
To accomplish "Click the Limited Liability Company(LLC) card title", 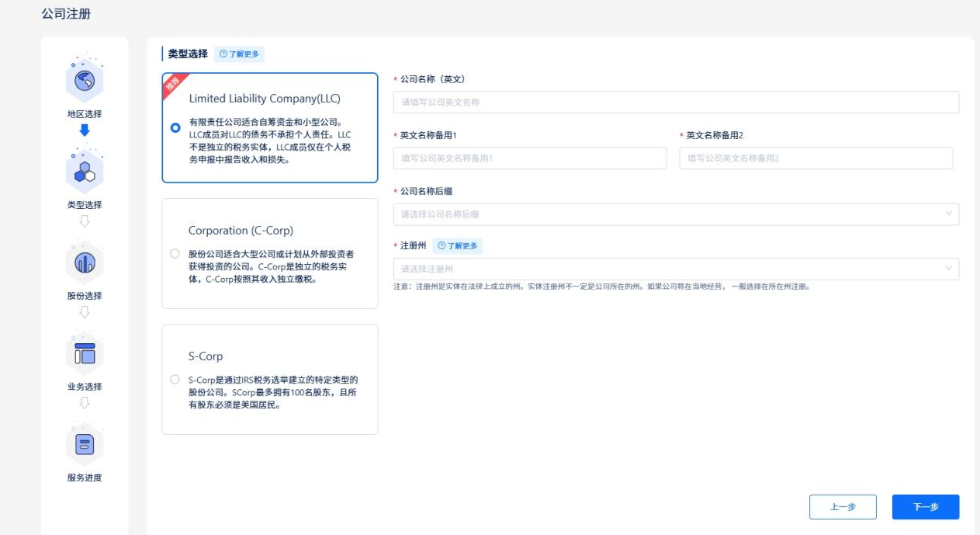I will tap(265, 99).
